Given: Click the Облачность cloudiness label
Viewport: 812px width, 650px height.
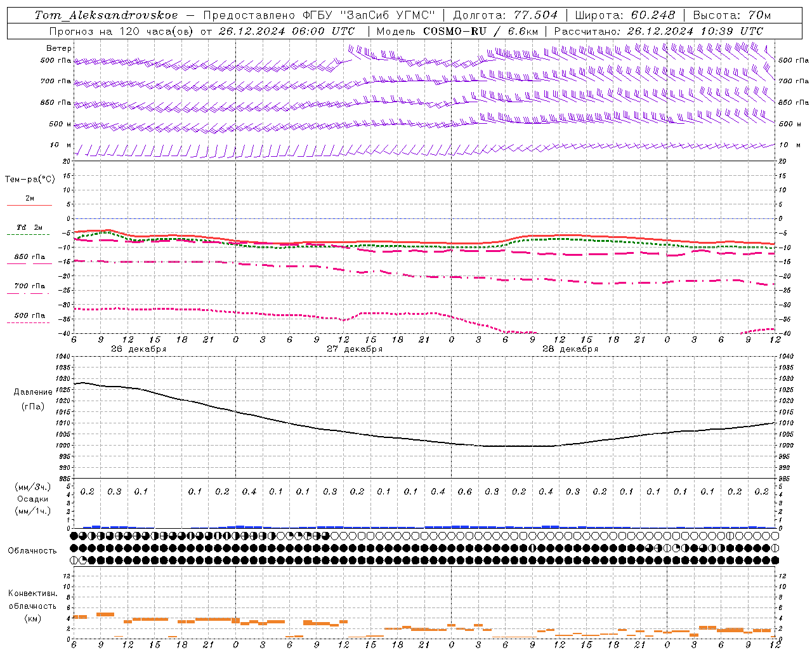Looking at the screenshot, I should point(32,551).
